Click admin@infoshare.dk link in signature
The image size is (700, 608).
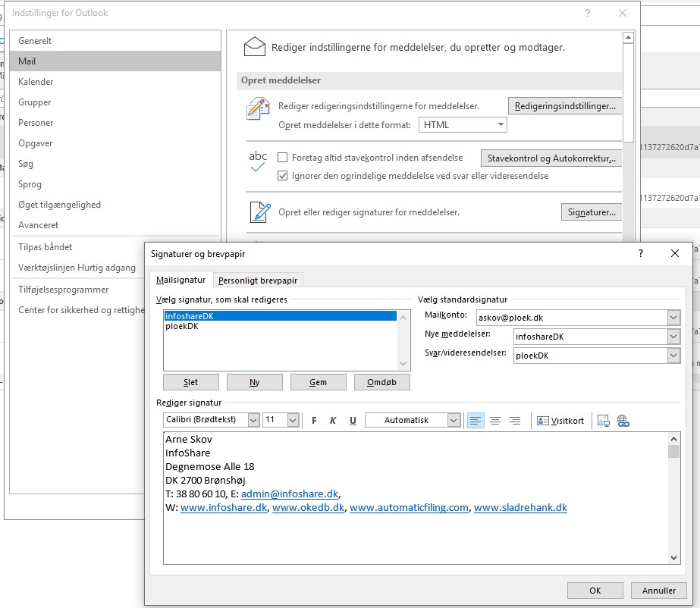click(290, 494)
